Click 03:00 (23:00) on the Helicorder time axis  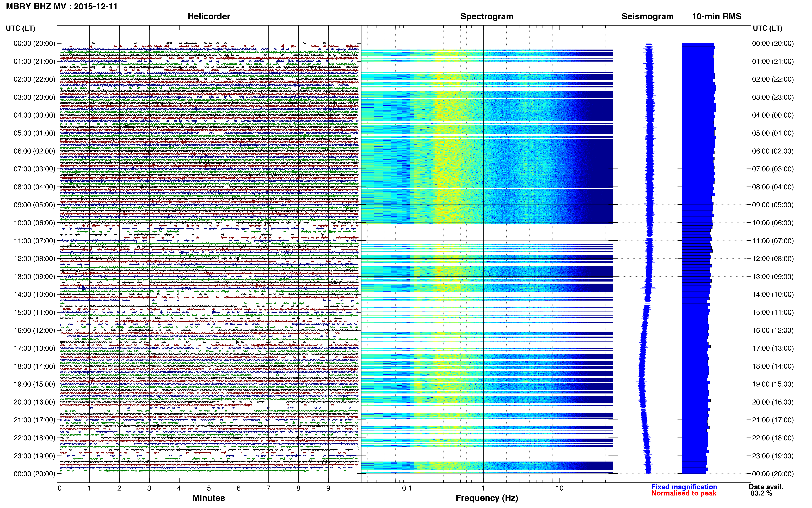point(34,97)
